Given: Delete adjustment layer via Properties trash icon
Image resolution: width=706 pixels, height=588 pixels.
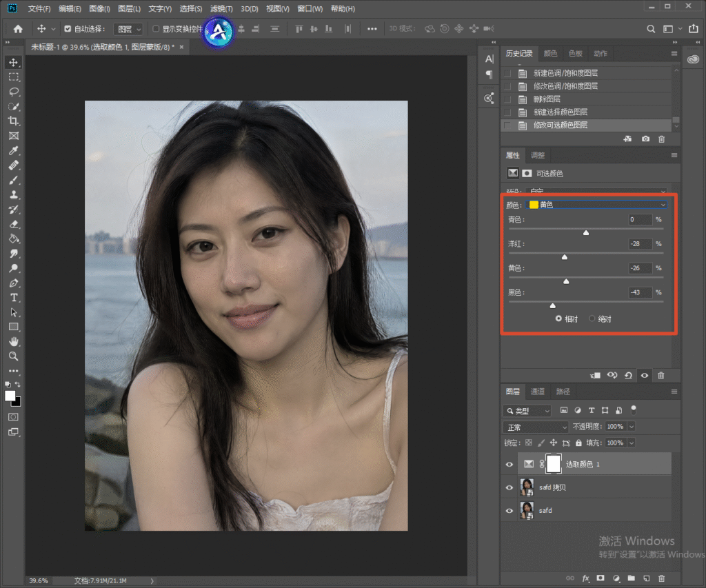Looking at the screenshot, I should click(661, 376).
